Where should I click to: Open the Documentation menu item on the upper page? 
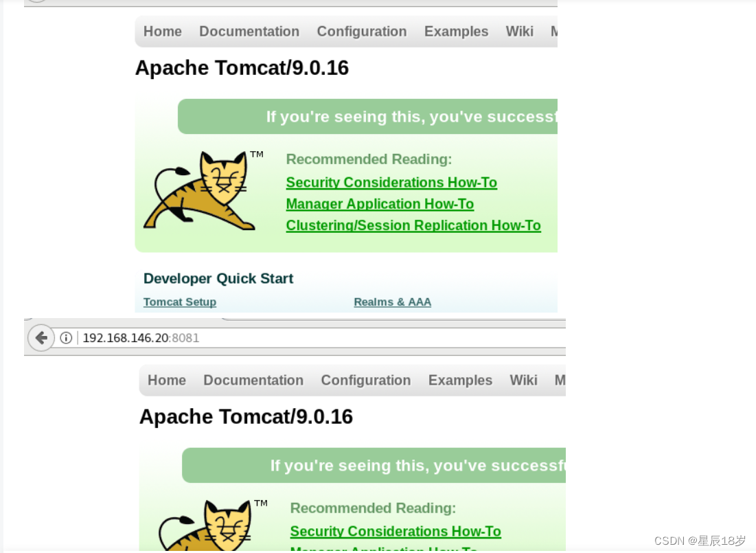(249, 31)
